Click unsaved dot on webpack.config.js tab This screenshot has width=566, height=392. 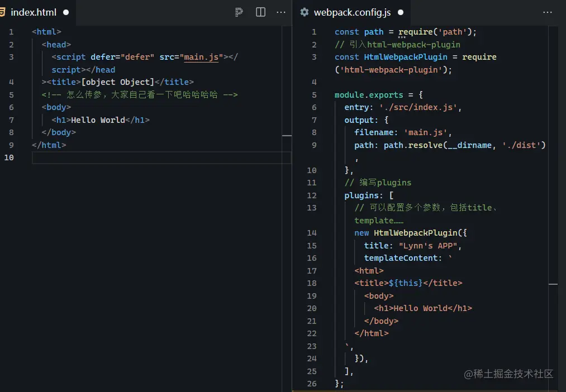coord(400,12)
